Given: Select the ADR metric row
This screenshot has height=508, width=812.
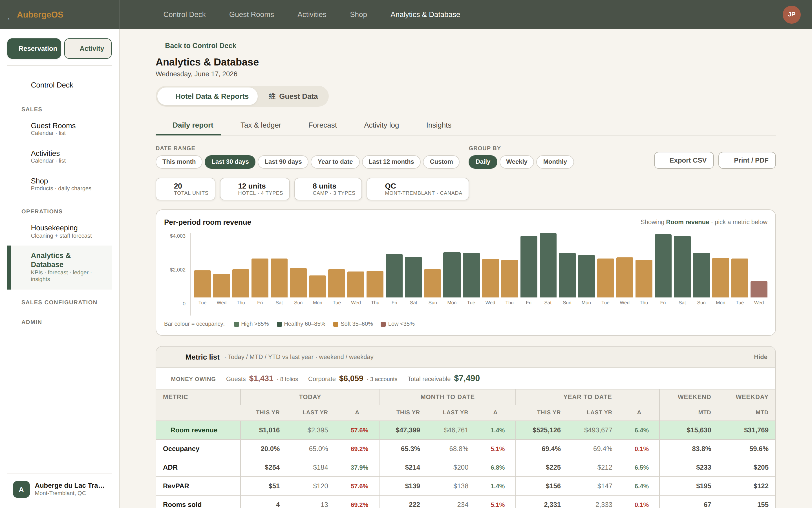Looking at the screenshot, I should tap(465, 467).
